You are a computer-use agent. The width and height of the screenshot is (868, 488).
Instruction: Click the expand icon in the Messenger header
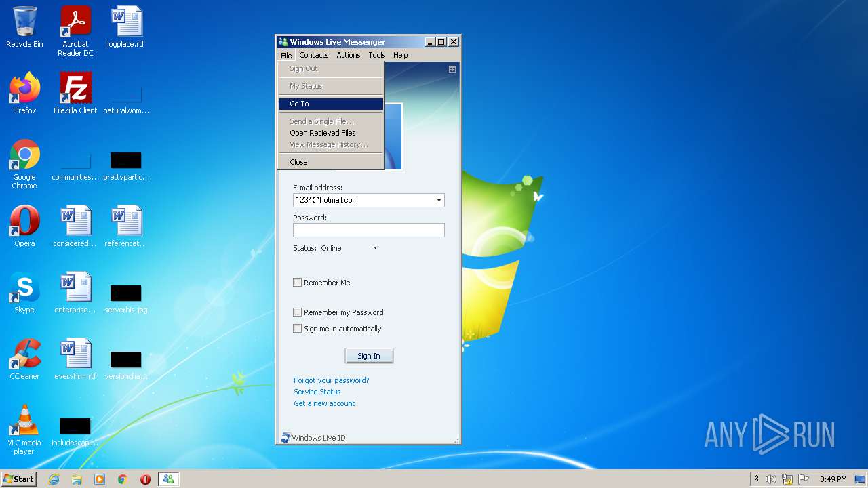(452, 69)
